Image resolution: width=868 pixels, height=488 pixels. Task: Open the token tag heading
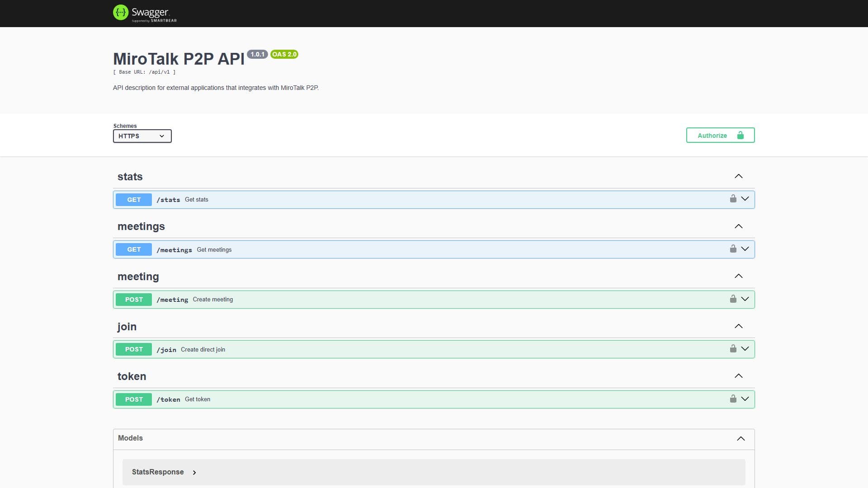(132, 376)
